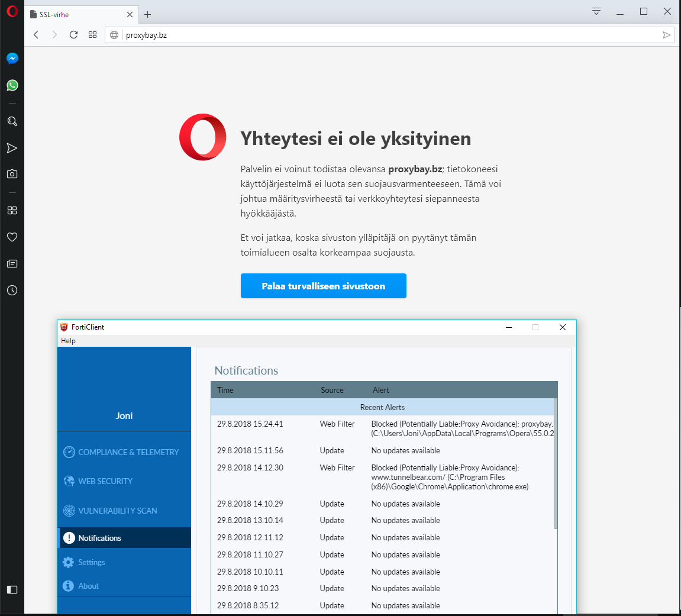
Task: View site information globe icon
Action: [x=114, y=35]
